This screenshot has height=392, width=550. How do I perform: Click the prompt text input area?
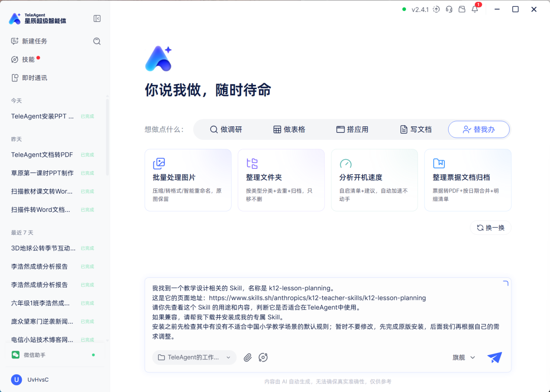(328, 312)
